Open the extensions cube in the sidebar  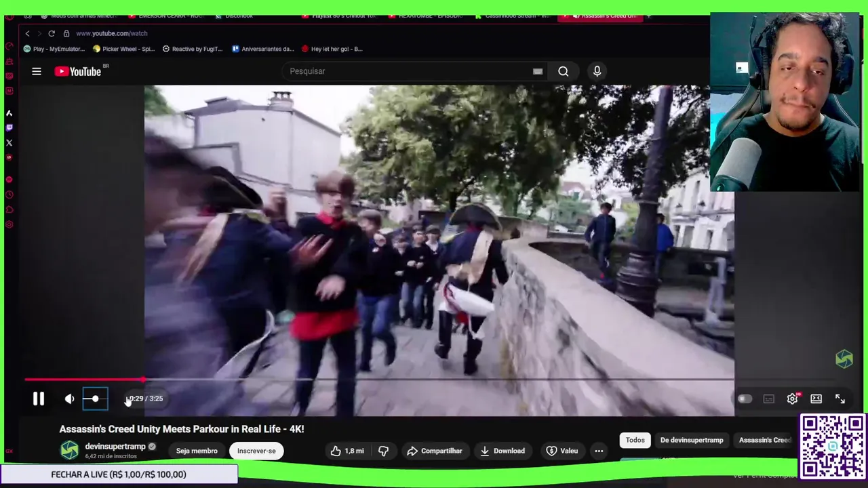[x=9, y=209]
